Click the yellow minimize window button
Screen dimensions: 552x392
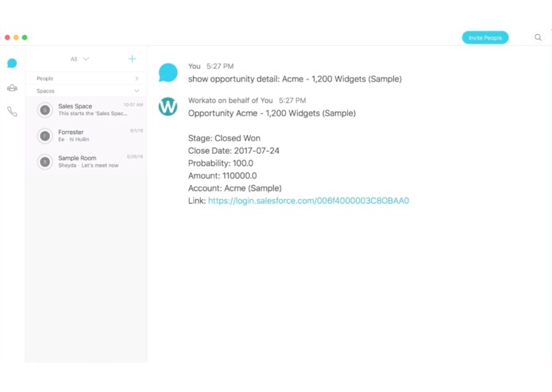(x=16, y=37)
